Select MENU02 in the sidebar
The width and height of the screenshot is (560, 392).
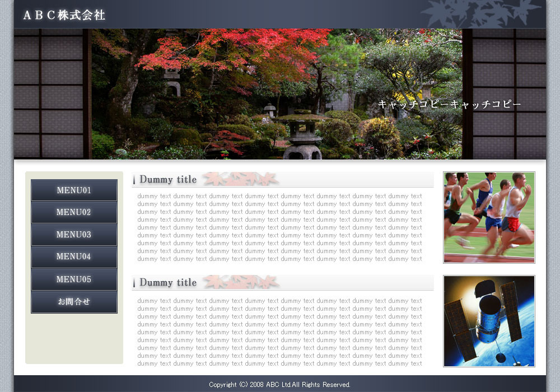click(74, 212)
